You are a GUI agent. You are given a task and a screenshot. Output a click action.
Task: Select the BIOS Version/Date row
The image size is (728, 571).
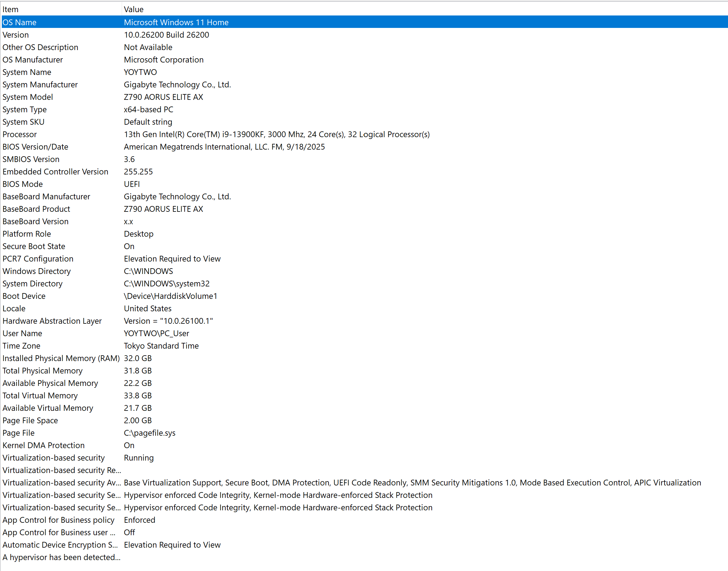coord(35,147)
